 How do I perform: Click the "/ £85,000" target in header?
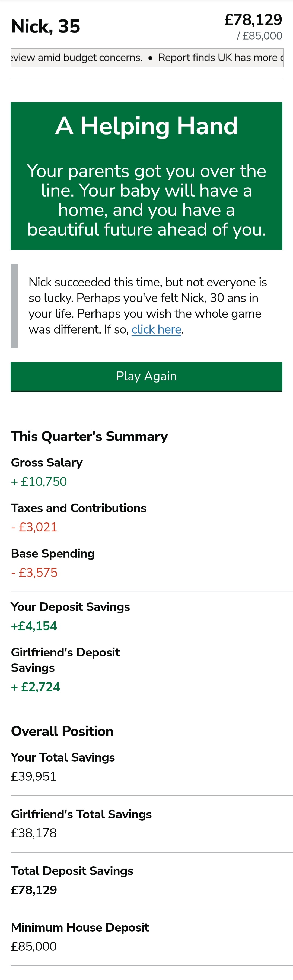[259, 36]
